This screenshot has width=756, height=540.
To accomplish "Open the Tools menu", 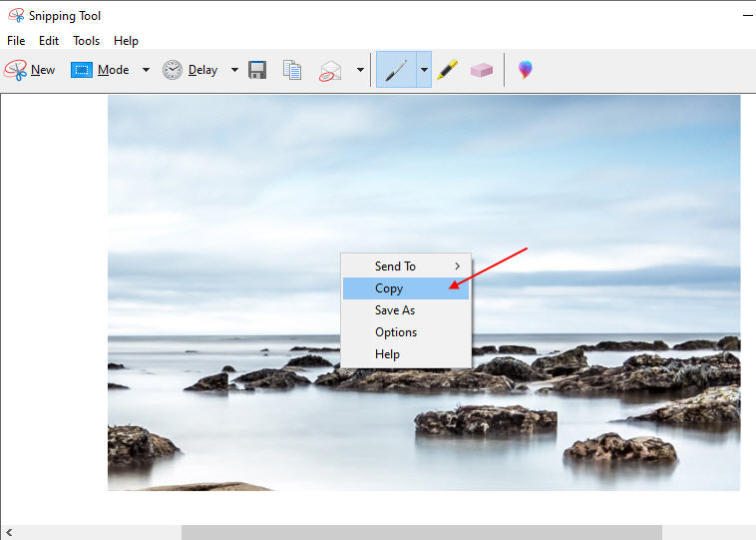I will point(87,41).
